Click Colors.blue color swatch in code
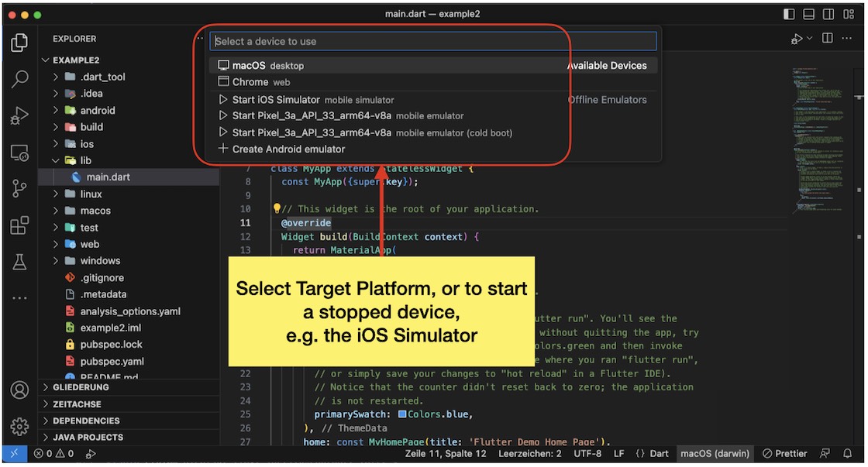The height and width of the screenshot is (467, 868). click(x=402, y=414)
